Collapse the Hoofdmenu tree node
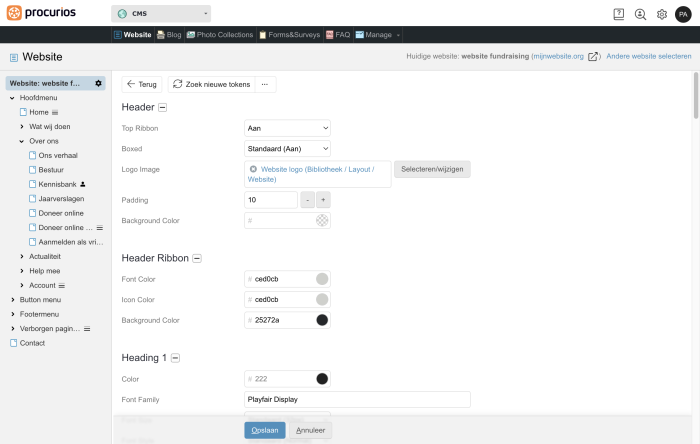 [x=12, y=98]
